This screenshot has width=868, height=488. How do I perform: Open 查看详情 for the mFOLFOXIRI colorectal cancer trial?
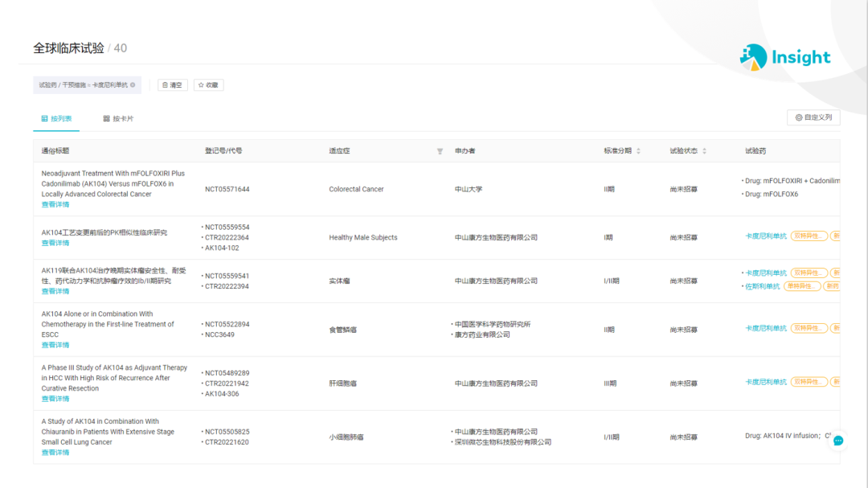(x=55, y=204)
